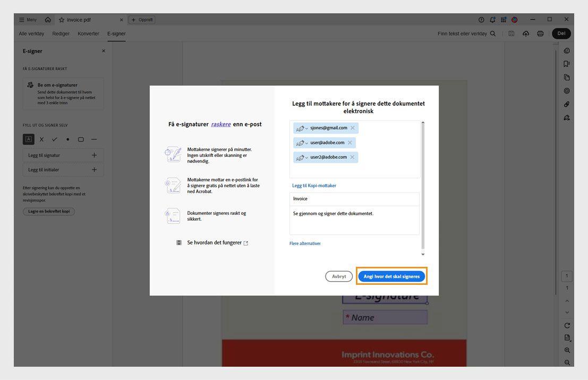
Task: Open Alle verktøy tab
Action: [x=31, y=34]
